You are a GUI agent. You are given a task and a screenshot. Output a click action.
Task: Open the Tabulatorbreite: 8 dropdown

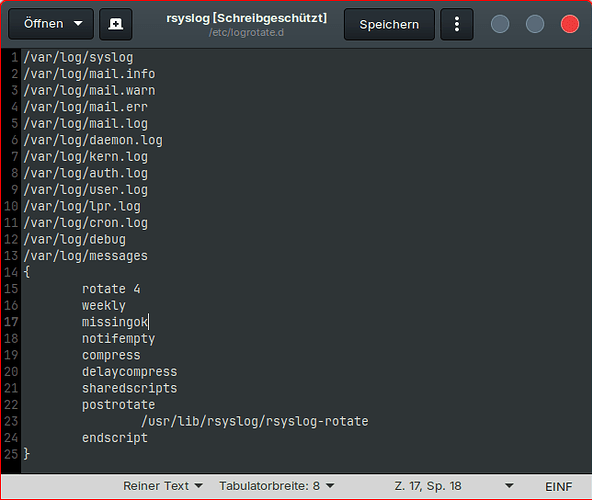click(277, 486)
